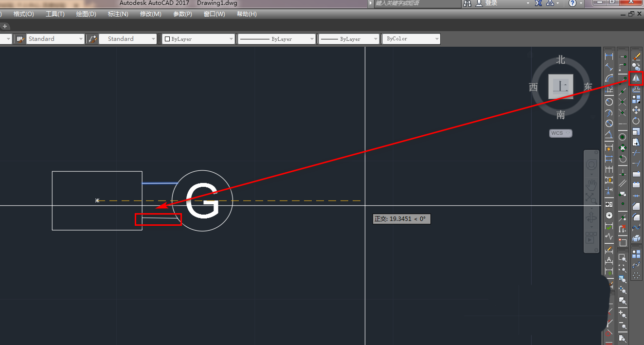Select the Stretch tool
Screen dimensions: 644x345
tap(636, 142)
